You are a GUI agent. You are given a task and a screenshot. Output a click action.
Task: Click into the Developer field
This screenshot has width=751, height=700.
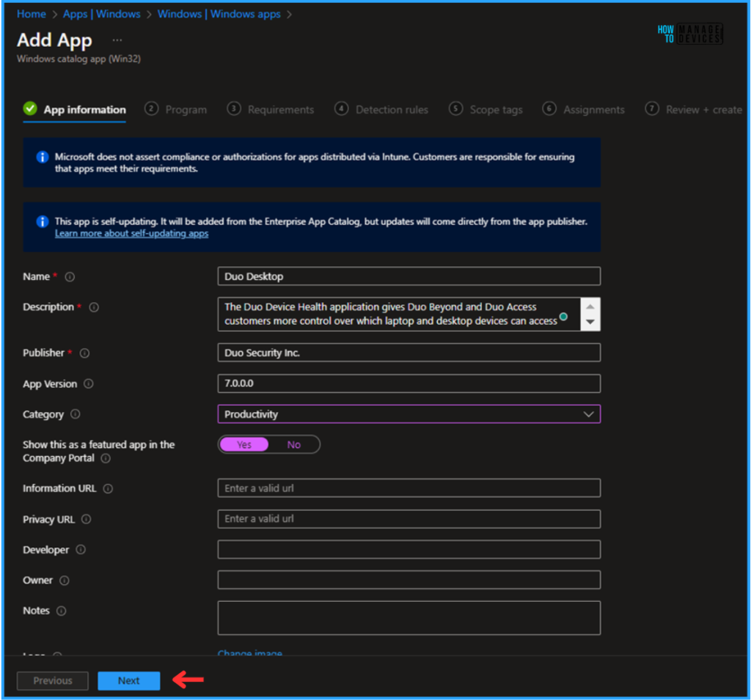click(x=409, y=549)
